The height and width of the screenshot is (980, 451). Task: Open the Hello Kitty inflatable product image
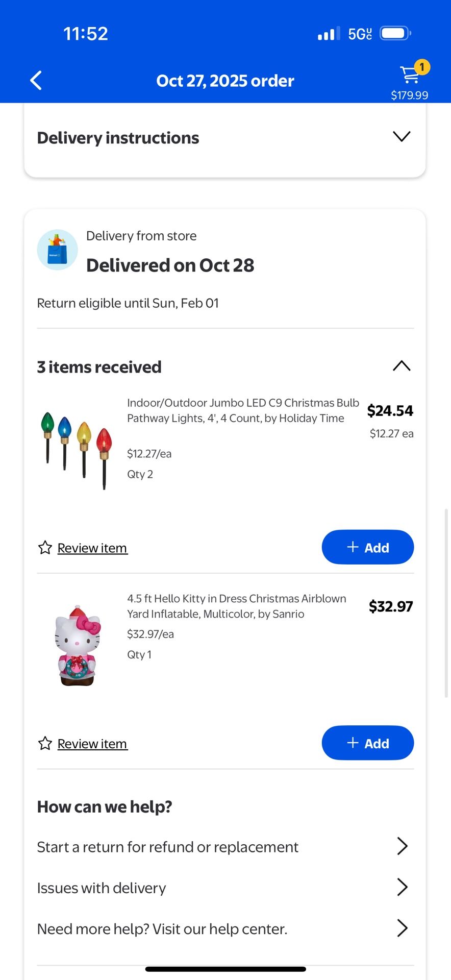pos(78,645)
